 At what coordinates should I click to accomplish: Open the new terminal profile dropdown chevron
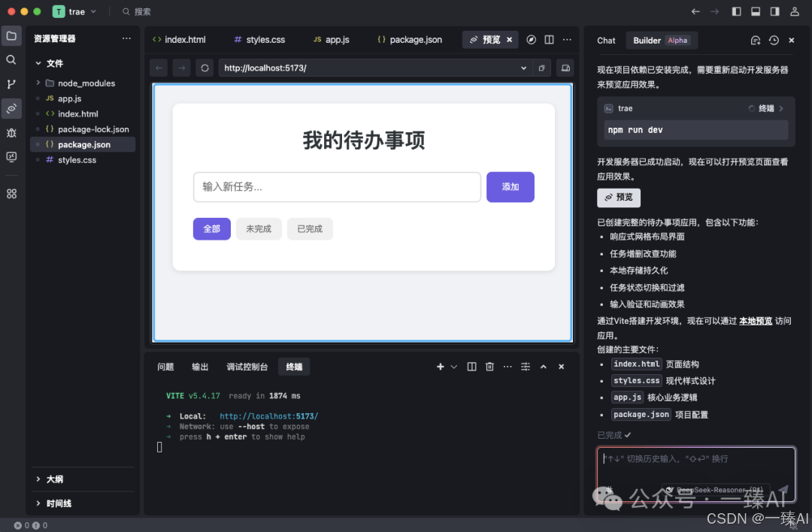point(454,367)
